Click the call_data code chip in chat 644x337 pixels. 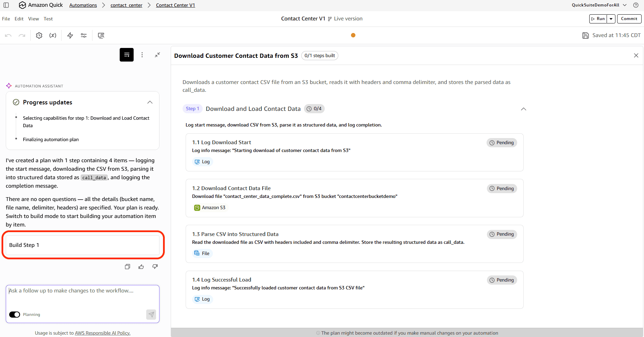tap(94, 178)
